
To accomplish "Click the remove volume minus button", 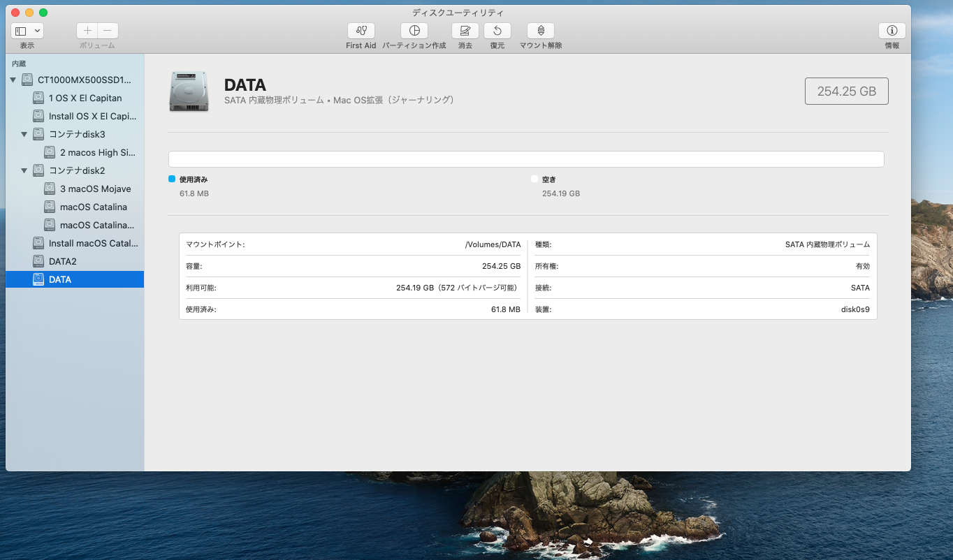I will click(x=108, y=31).
